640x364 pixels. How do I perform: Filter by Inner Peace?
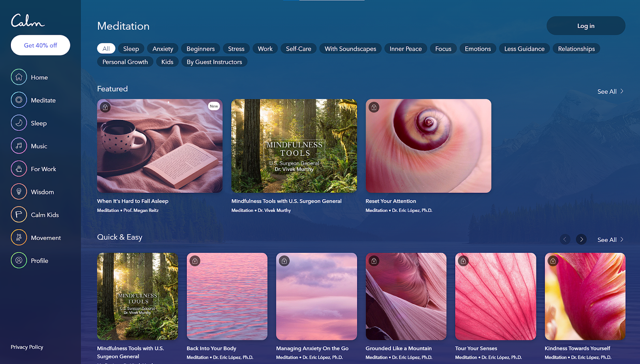406,48
